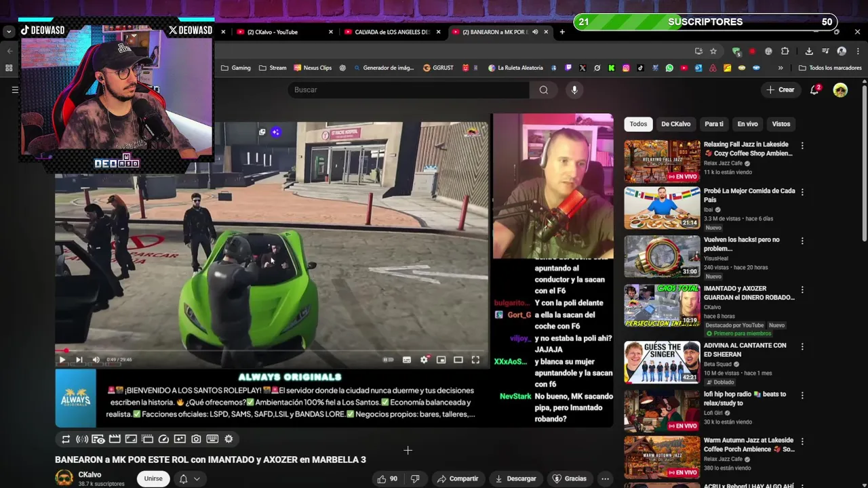Open YouTube account avatar menu
Screen dimensions: 868x488
pos(840,89)
